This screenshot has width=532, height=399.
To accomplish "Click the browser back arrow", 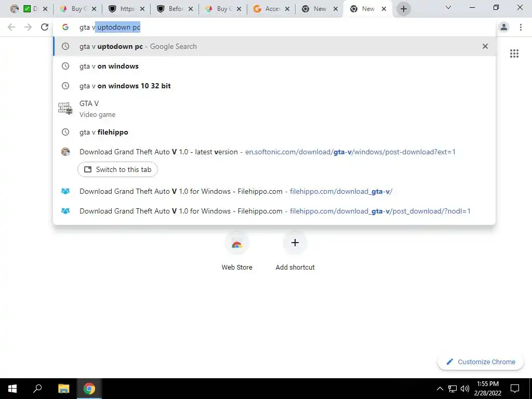I will (x=11, y=27).
